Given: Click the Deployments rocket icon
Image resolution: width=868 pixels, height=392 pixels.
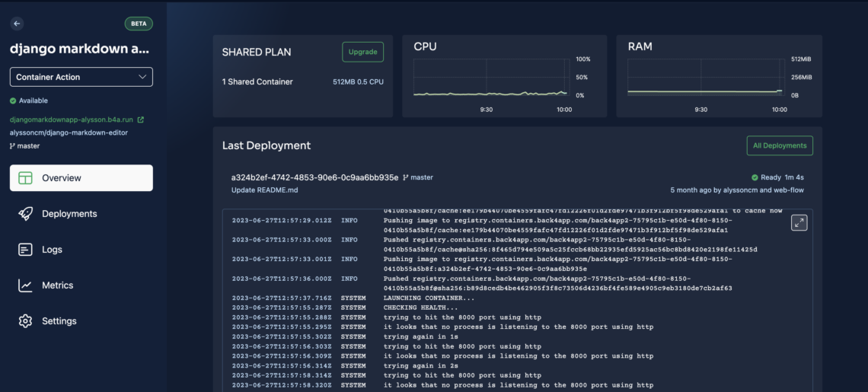Looking at the screenshot, I should 25,214.
